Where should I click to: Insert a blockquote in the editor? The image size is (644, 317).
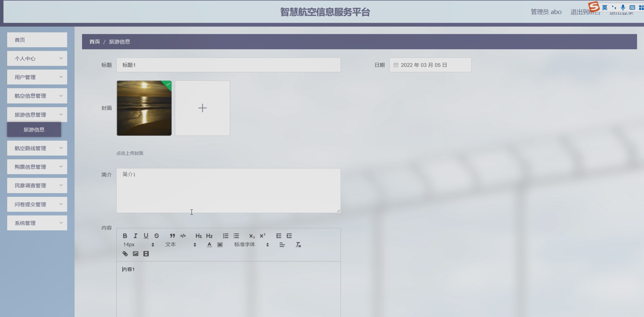(x=172, y=236)
